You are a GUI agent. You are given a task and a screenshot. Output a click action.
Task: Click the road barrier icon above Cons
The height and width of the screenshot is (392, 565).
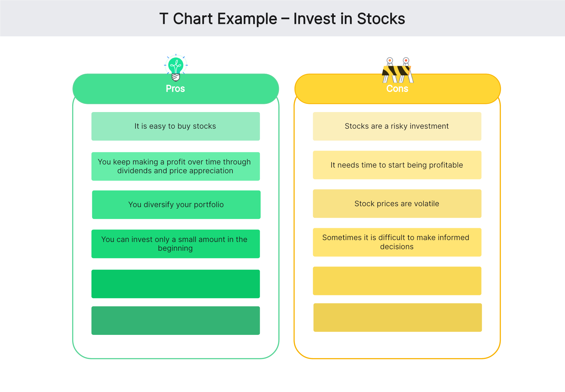397,70
